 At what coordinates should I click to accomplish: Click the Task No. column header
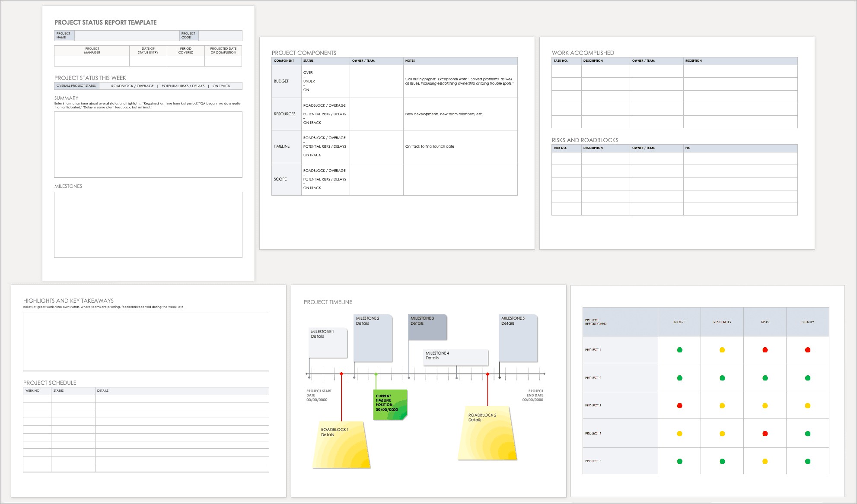coord(566,61)
